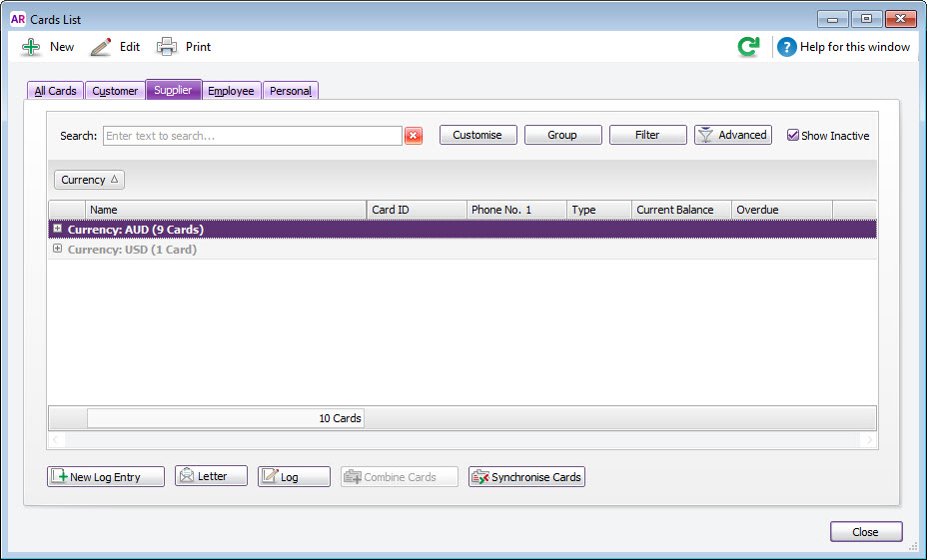Toggle Currency grouping sort order chip
The width and height of the screenshot is (927, 560).
pos(89,180)
